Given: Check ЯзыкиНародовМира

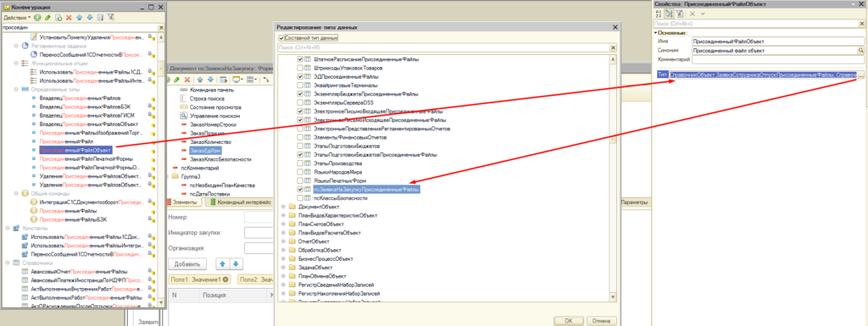Looking at the screenshot, I should [301, 172].
